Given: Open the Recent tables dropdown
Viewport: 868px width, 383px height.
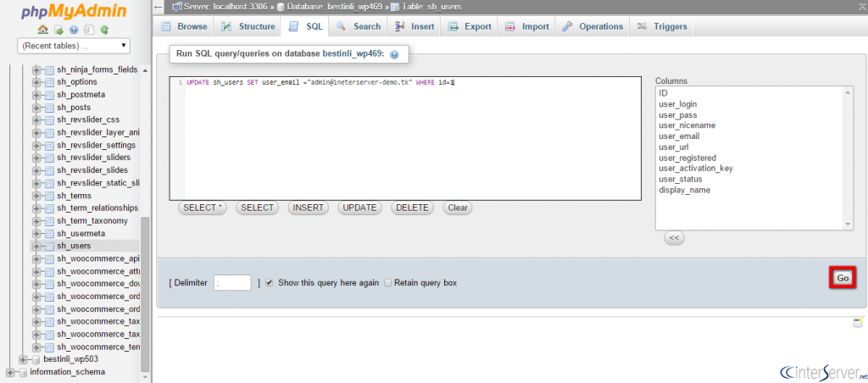Looking at the screenshot, I should pos(75,45).
